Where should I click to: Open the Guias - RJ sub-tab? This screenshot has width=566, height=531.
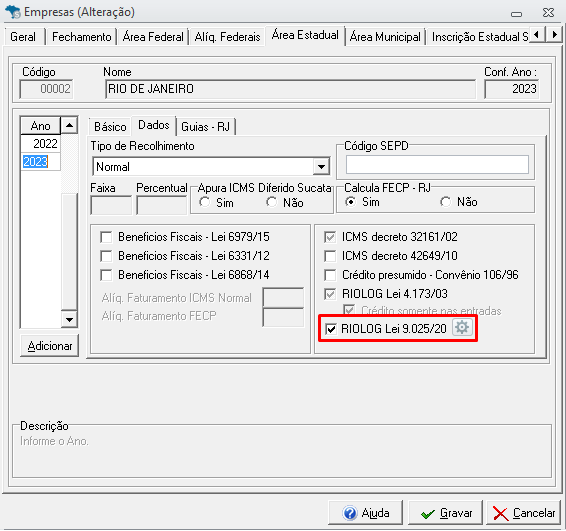pos(205,127)
